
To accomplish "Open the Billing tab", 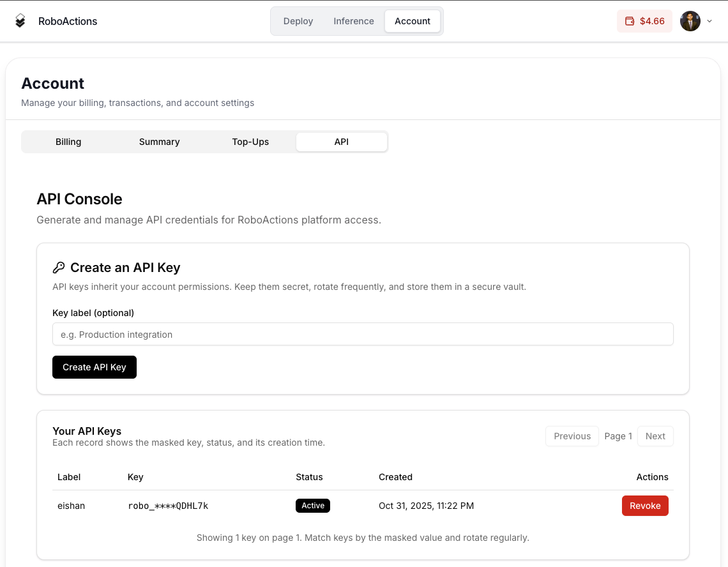I will (68, 142).
